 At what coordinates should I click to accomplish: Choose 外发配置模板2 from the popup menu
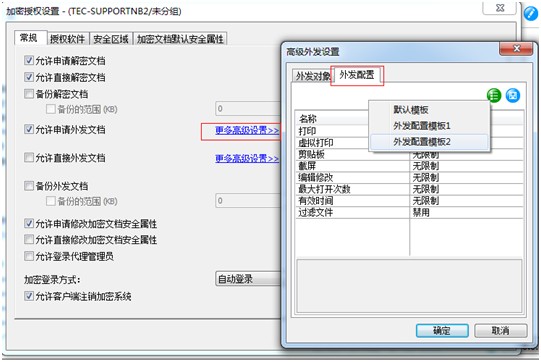point(430,141)
